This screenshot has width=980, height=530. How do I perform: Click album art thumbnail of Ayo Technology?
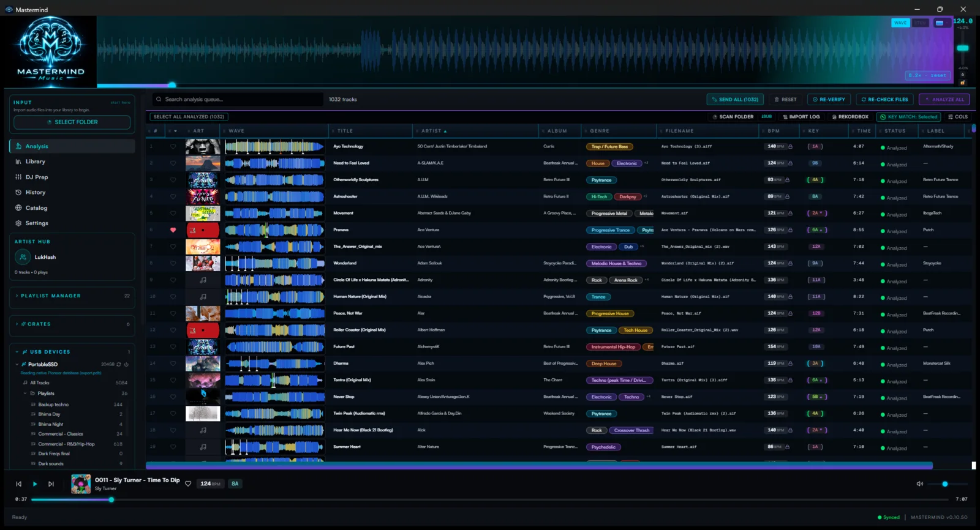203,146
